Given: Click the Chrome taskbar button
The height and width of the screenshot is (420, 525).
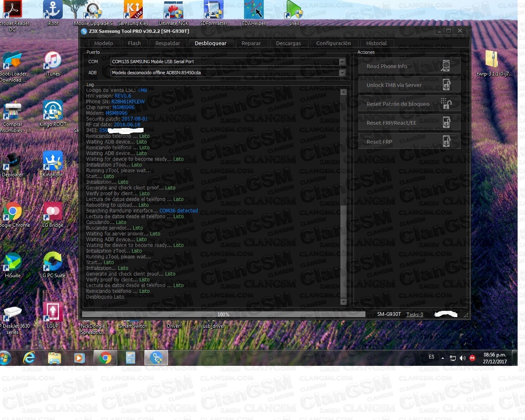Looking at the screenshot, I should [105, 358].
